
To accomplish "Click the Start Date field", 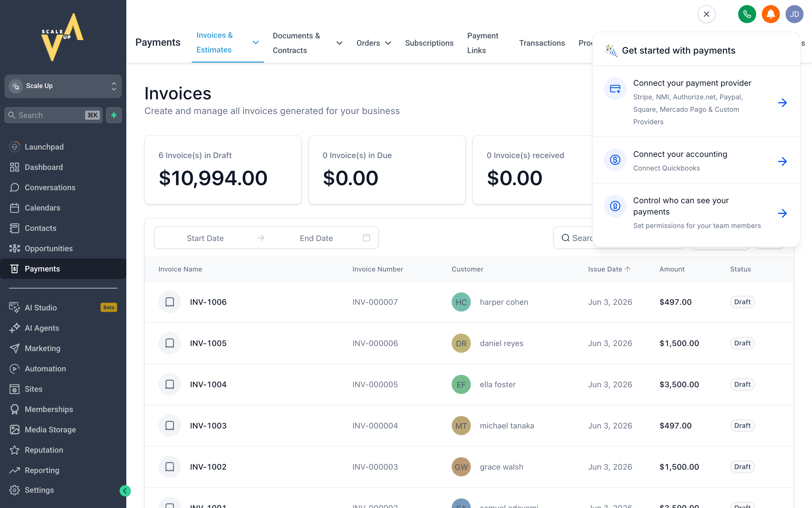I will 205,238.
